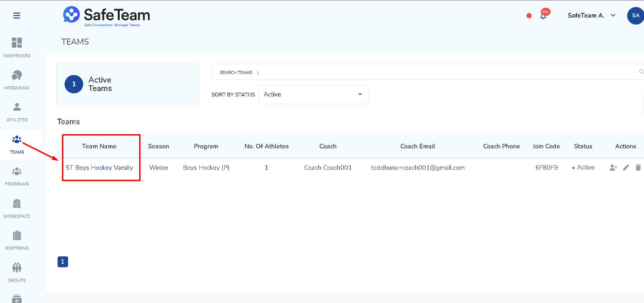Click the Active Teams count card

(x=127, y=84)
